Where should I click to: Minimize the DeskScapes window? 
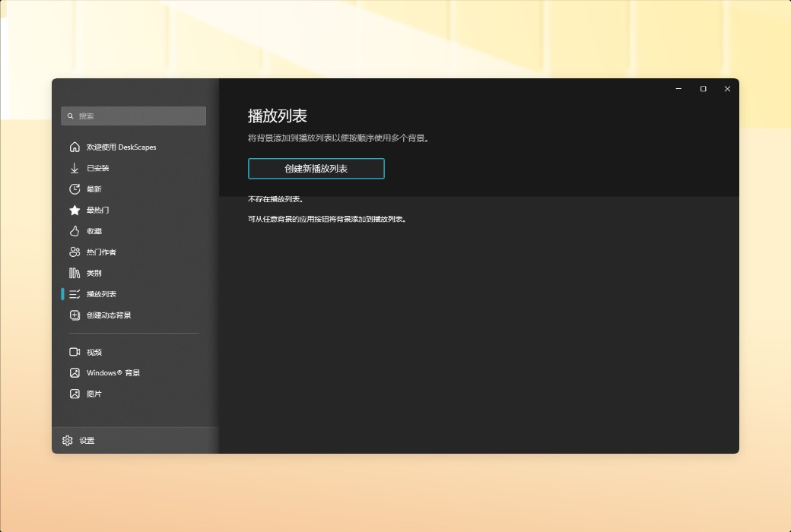point(678,88)
